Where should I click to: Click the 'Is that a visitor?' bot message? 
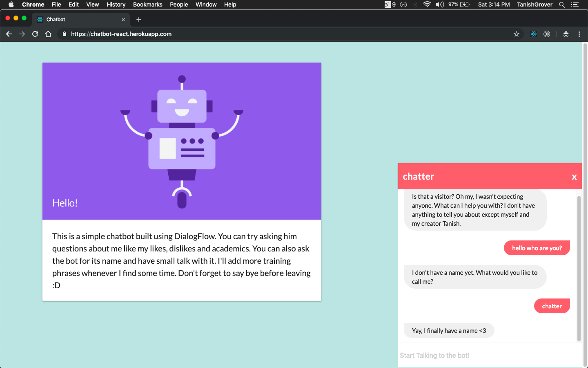click(x=475, y=210)
